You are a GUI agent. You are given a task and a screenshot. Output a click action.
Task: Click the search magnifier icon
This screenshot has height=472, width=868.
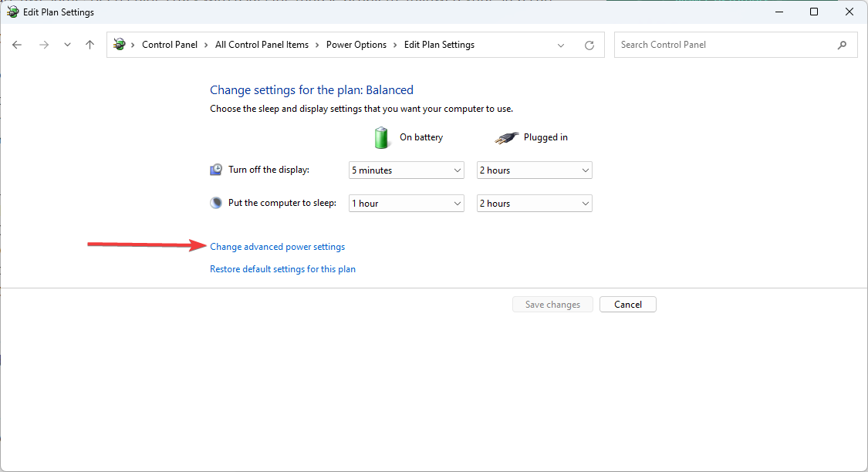[842, 45]
